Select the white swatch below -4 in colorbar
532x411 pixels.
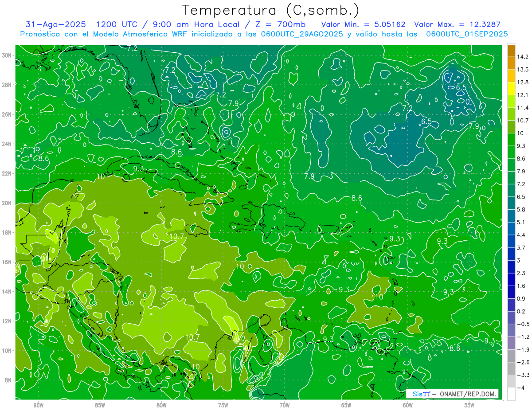pos(511,394)
